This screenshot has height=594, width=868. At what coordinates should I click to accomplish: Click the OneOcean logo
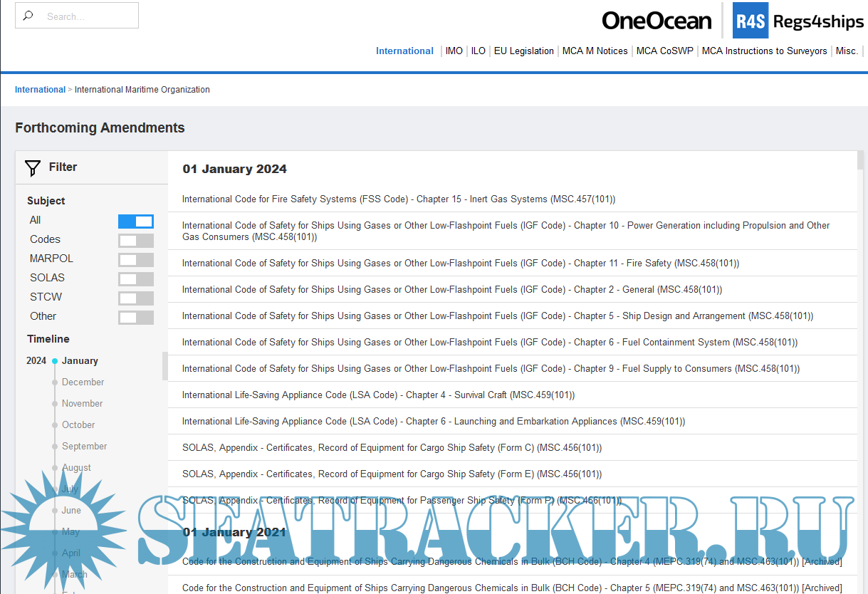[x=656, y=21]
